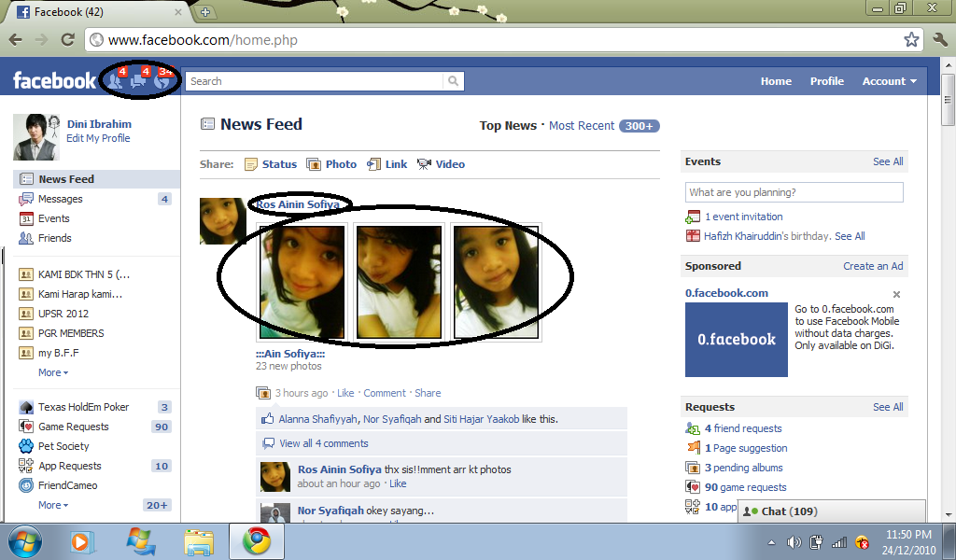Open 90 game requests link
The image size is (956, 560).
click(746, 487)
